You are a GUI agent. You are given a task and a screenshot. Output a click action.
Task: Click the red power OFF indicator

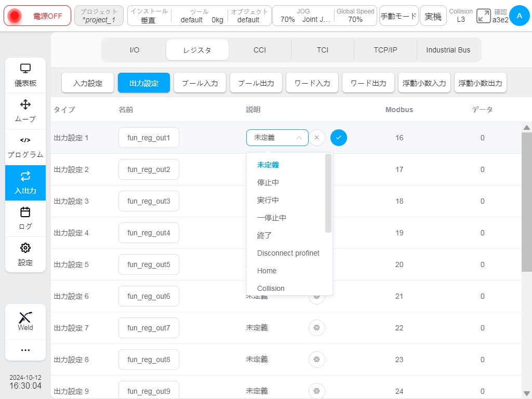point(14,16)
